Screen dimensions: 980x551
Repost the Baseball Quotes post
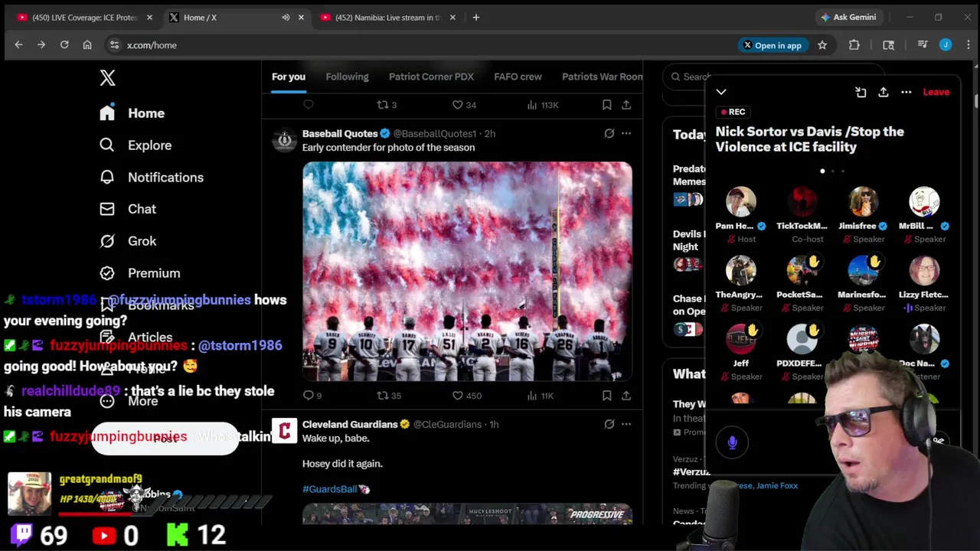[x=389, y=396]
